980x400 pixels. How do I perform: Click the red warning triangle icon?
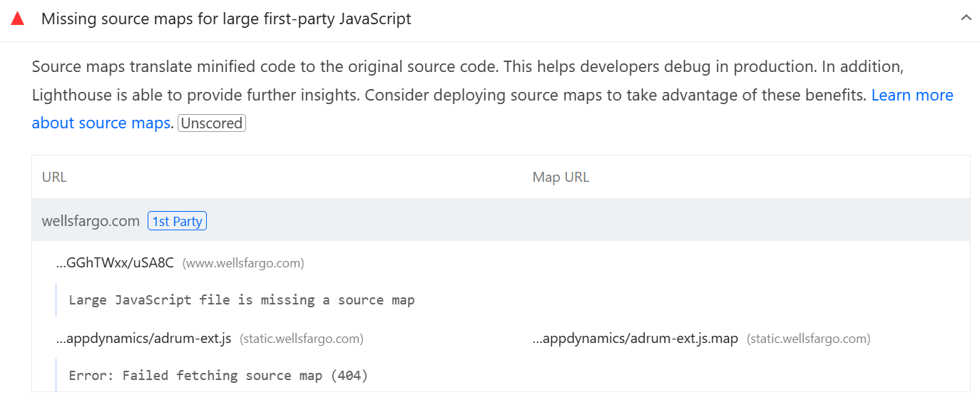point(18,19)
